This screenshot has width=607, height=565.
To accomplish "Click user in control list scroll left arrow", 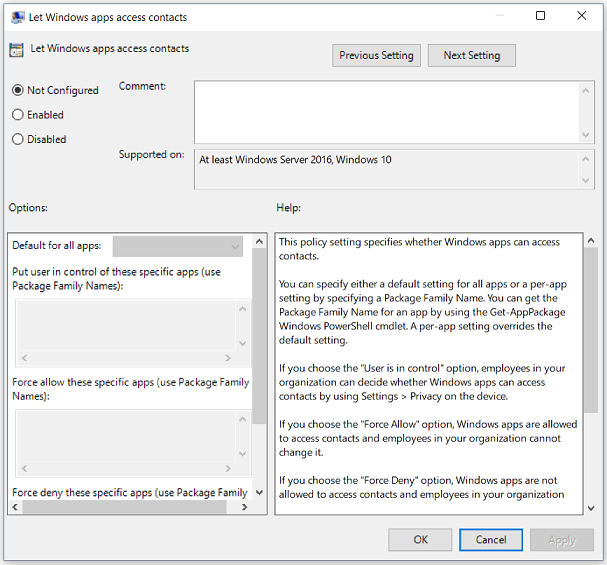I will click(x=24, y=358).
